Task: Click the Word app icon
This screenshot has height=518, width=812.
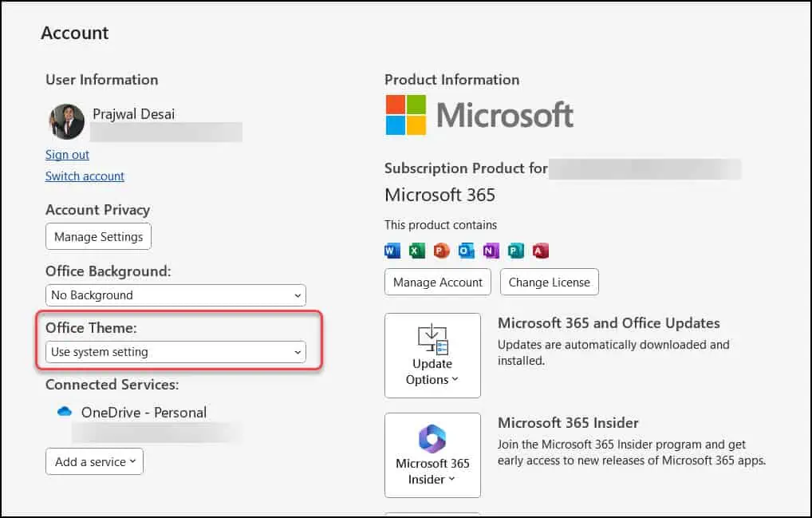Action: click(392, 251)
